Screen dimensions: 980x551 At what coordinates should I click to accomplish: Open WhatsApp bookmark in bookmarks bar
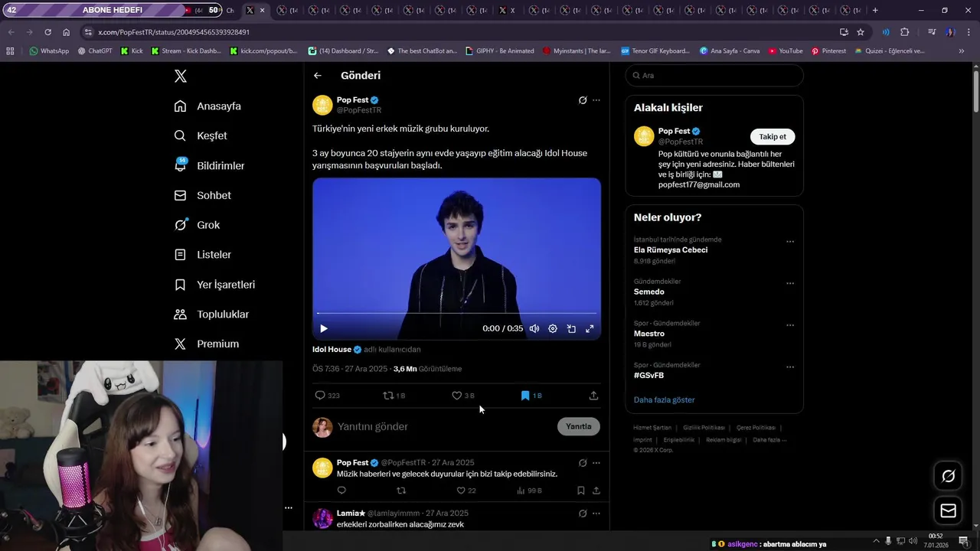click(49, 51)
